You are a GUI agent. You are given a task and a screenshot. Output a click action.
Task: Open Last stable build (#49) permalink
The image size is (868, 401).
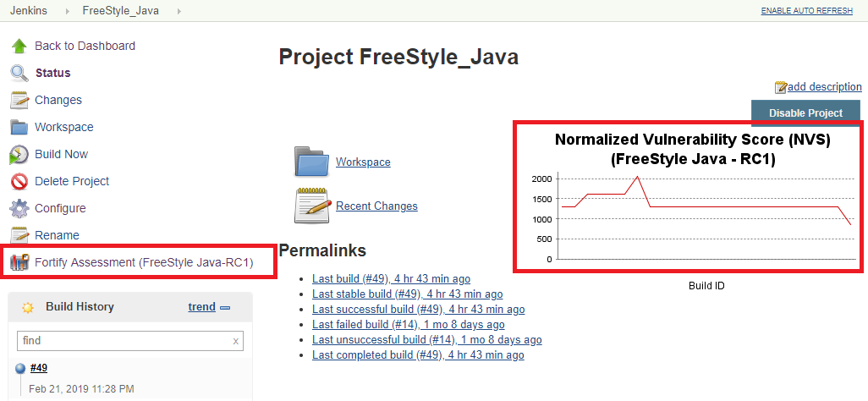coord(408,294)
